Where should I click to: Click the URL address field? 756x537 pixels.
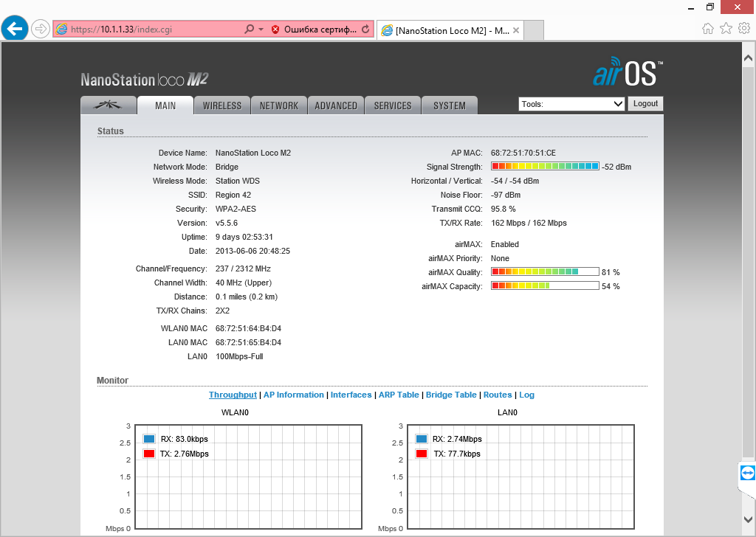(x=148, y=30)
